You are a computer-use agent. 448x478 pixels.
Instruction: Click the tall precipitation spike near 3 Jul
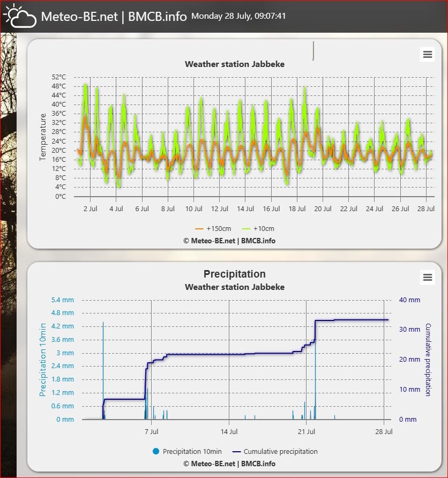(103, 370)
